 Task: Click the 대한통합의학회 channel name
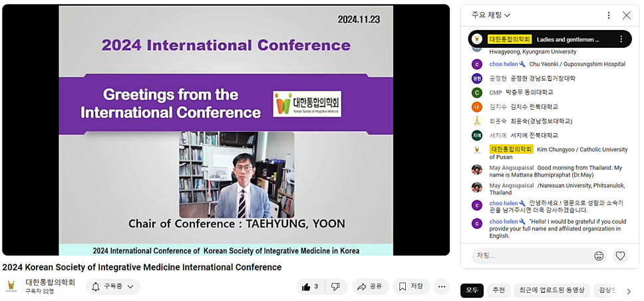click(51, 282)
